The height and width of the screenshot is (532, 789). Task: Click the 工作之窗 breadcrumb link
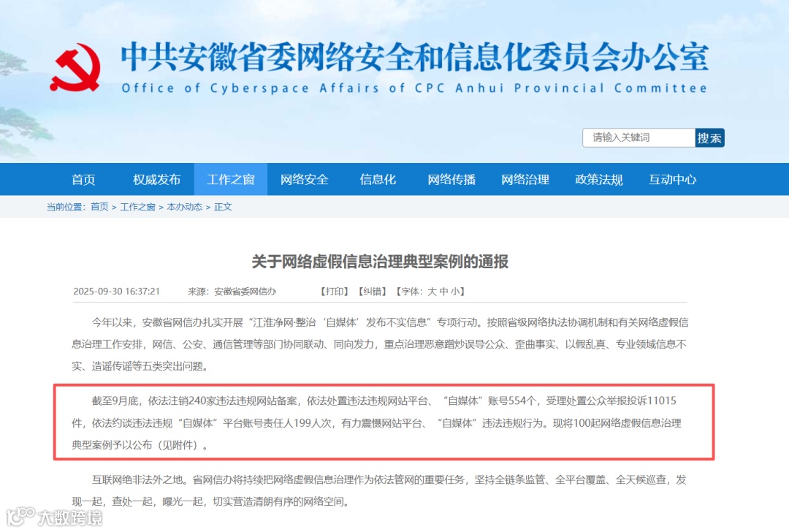pos(138,207)
